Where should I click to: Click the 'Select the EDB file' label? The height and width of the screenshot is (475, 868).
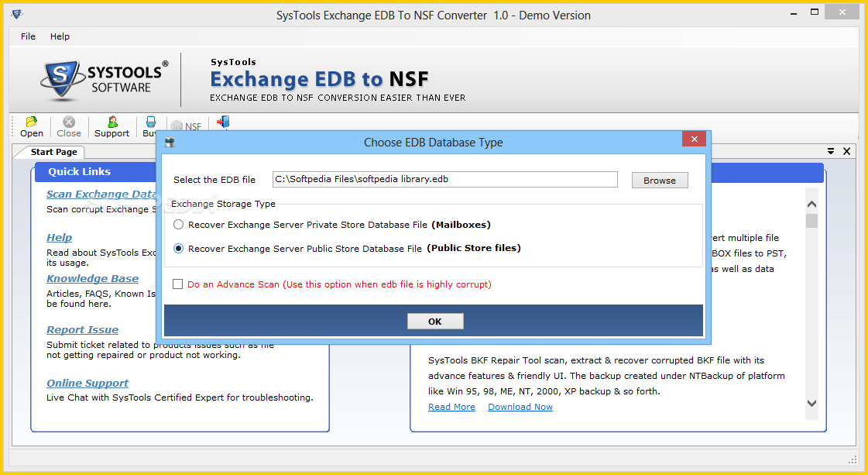click(214, 180)
